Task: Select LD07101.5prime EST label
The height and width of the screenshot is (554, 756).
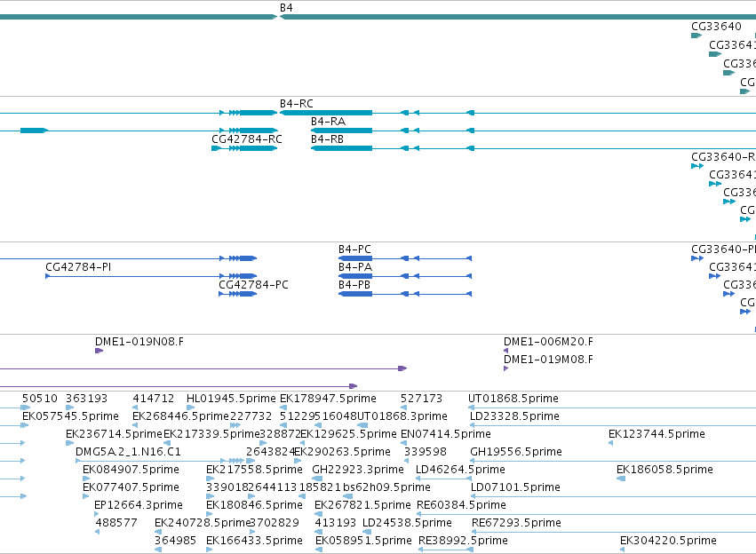Action: (x=515, y=488)
